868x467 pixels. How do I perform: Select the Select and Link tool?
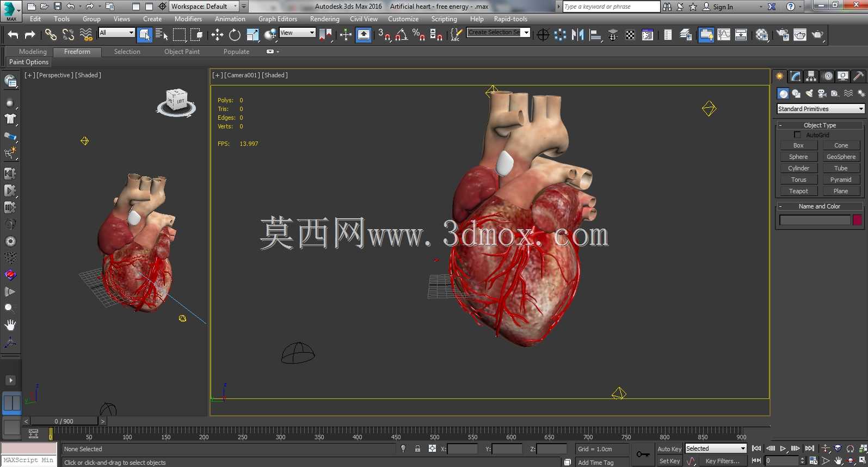(x=51, y=35)
